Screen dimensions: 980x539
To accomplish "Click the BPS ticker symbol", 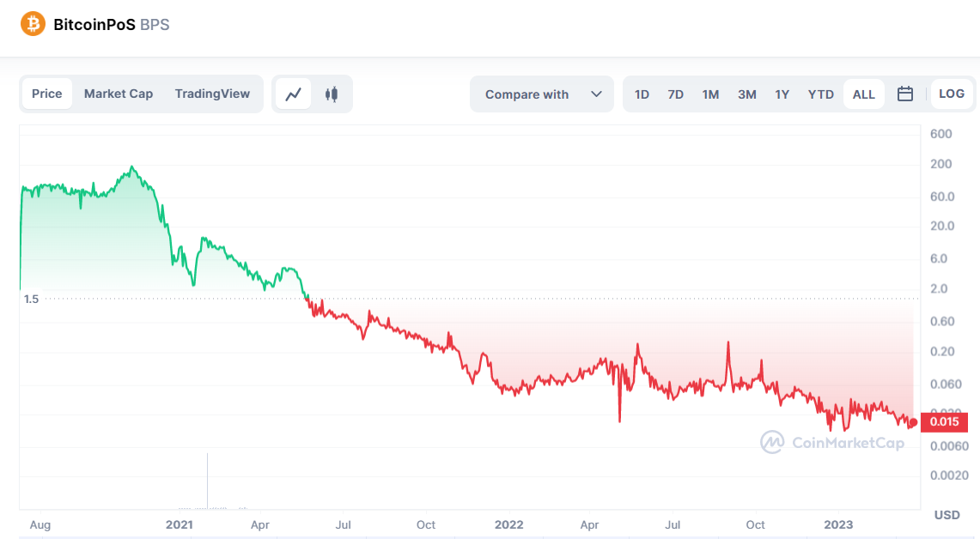I will pyautogui.click(x=155, y=24).
